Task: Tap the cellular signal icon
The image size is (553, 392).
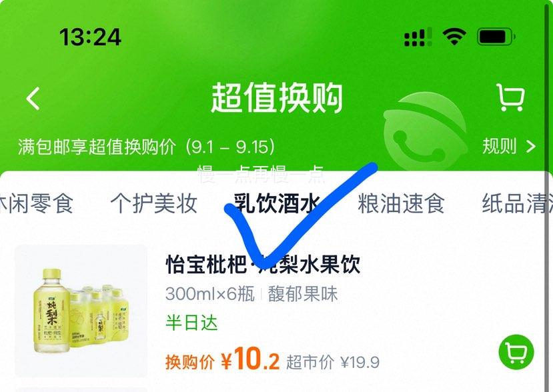Action: point(418,37)
